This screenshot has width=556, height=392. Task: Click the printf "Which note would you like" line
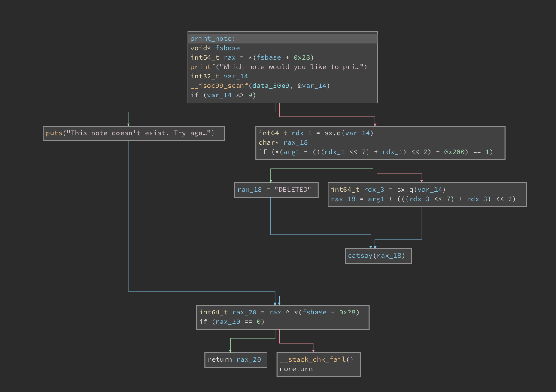click(279, 67)
